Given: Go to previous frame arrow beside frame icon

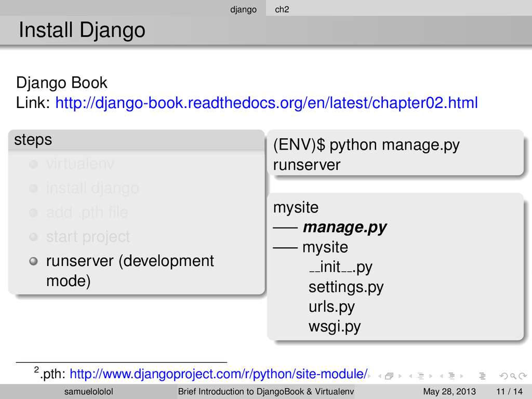Looking at the screenshot, I should (380, 376).
